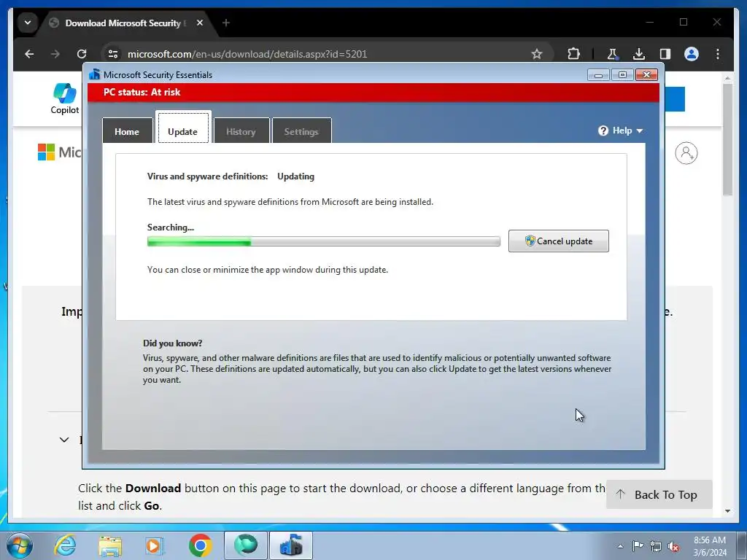747x560 pixels.
Task: Click Chrome forward navigation arrow
Action: [x=55, y=54]
